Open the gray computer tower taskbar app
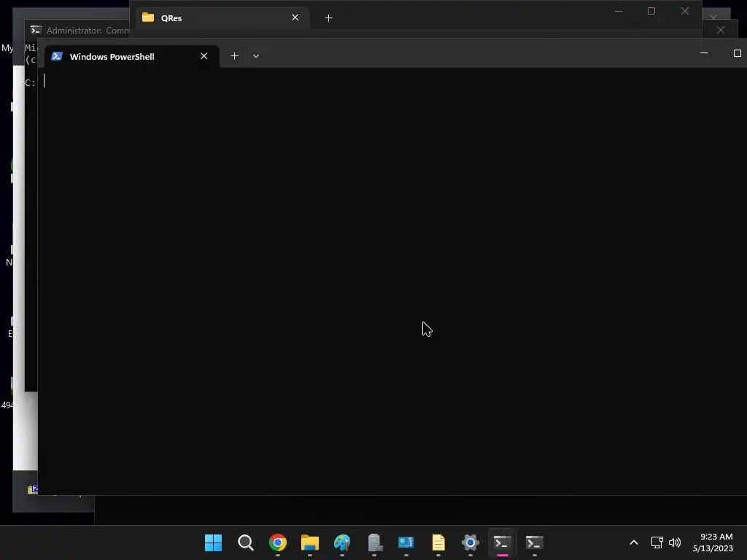Viewport: 747px width, 560px height. (374, 542)
